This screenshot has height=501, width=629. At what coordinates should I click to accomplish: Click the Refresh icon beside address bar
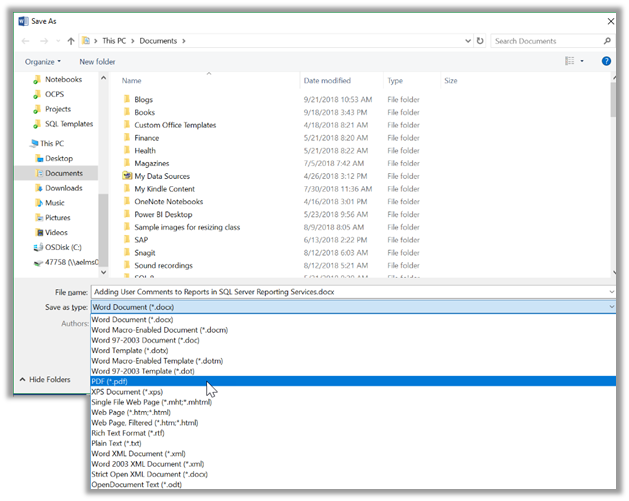click(x=480, y=41)
